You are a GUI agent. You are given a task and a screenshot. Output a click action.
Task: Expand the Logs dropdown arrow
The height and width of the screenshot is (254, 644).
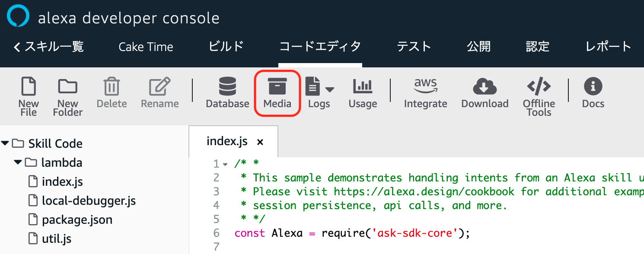tap(330, 90)
